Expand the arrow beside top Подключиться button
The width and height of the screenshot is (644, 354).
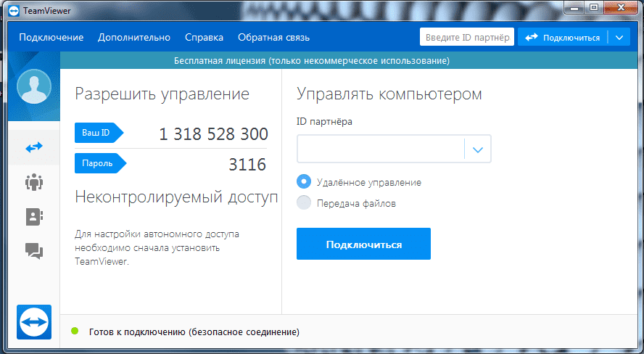coord(619,38)
